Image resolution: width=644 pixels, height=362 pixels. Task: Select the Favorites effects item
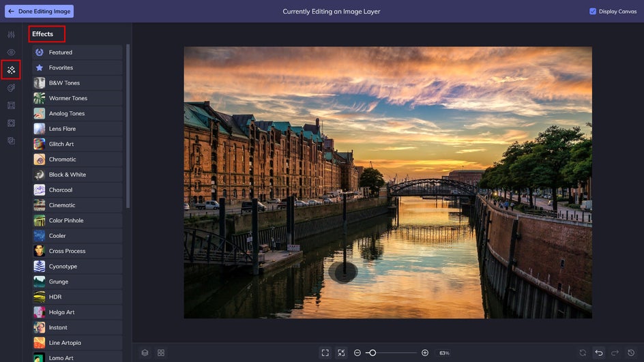[x=76, y=67]
